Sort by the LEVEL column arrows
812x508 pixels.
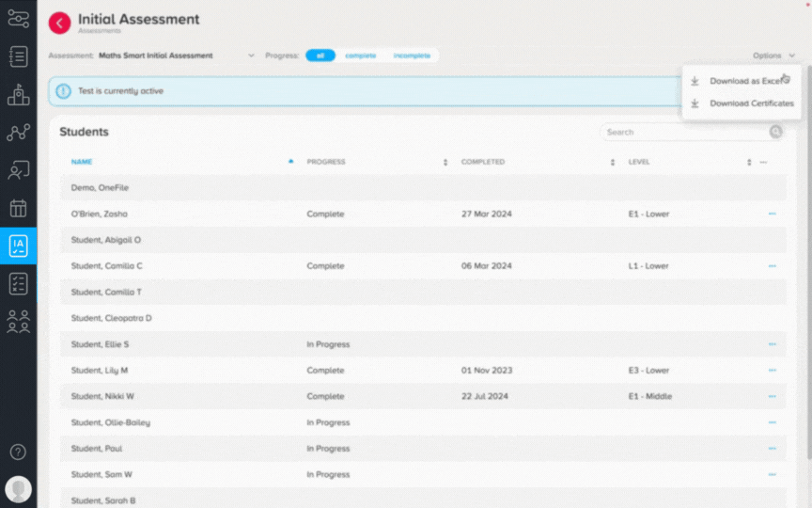[749, 162]
